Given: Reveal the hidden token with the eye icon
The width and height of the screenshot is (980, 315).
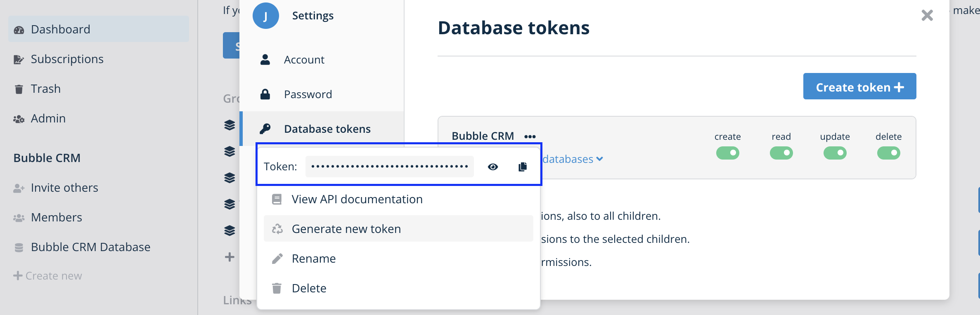Looking at the screenshot, I should tap(493, 167).
